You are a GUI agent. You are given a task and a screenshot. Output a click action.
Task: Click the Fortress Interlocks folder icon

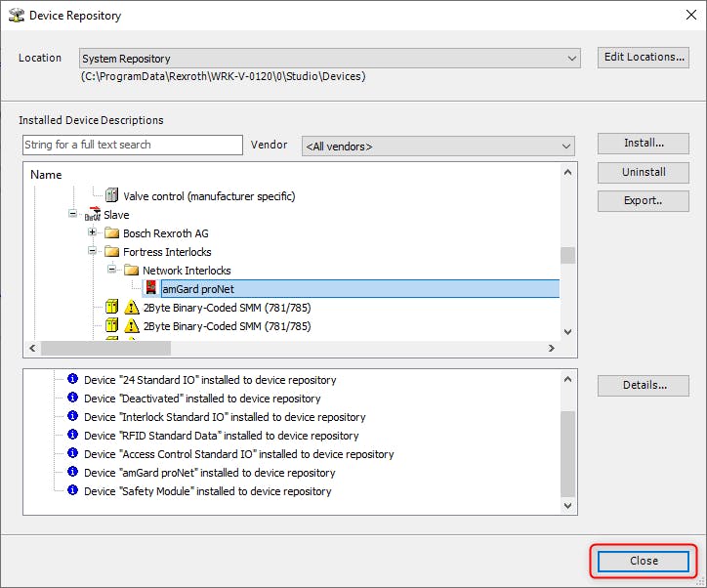(111, 252)
